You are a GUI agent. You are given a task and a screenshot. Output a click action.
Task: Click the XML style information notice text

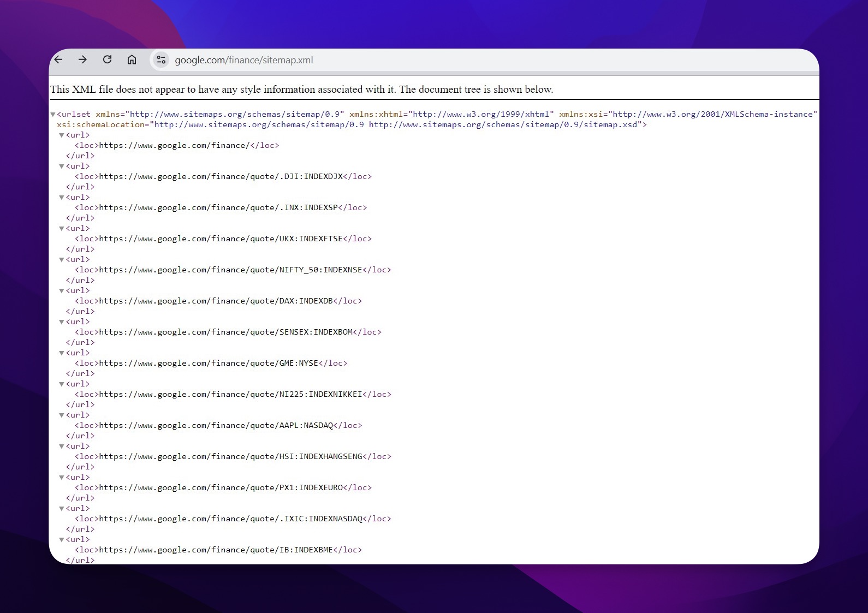pyautogui.click(x=302, y=90)
